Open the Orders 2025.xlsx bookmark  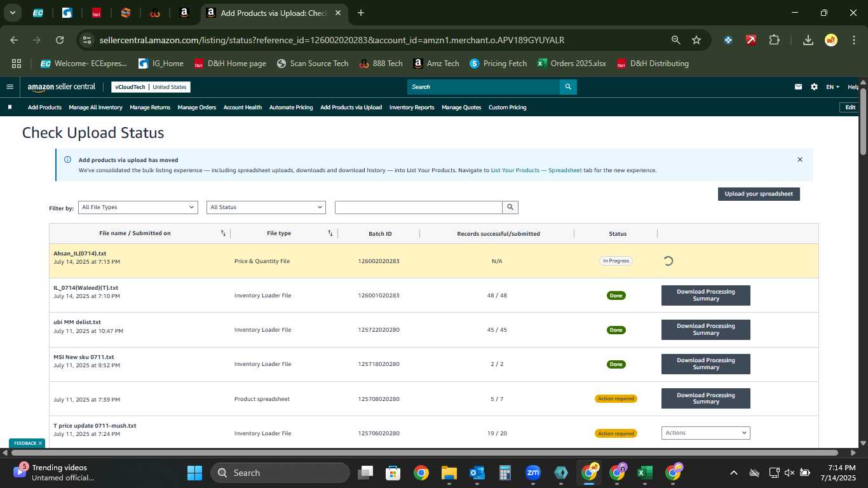(x=571, y=64)
